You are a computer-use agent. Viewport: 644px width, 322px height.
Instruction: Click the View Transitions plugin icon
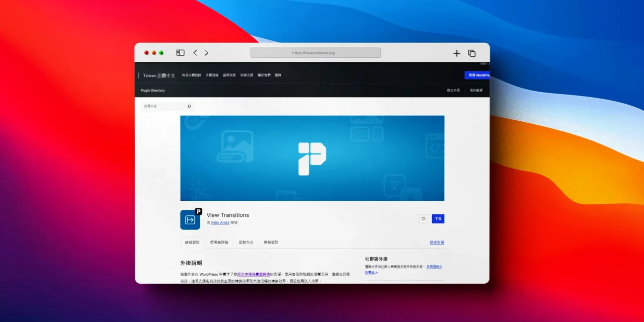click(x=191, y=219)
